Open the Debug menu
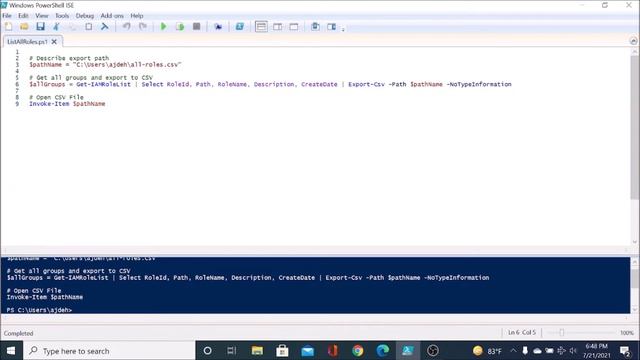Viewport: 640px width, 360px height. click(84, 16)
